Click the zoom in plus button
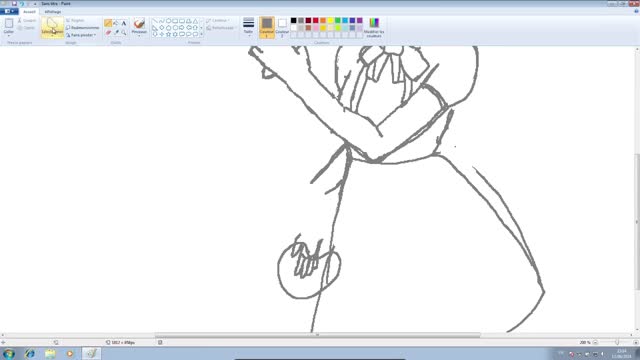The width and height of the screenshot is (640, 360). point(636,342)
